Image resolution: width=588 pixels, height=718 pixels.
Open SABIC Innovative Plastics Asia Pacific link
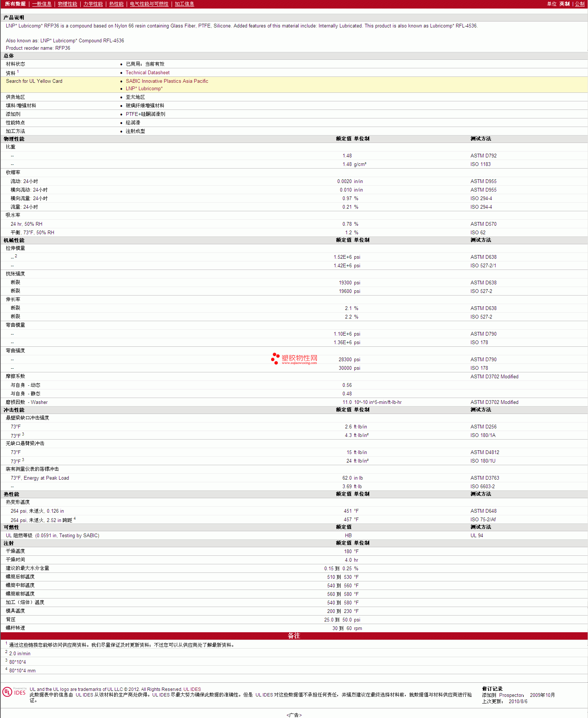tap(167, 81)
